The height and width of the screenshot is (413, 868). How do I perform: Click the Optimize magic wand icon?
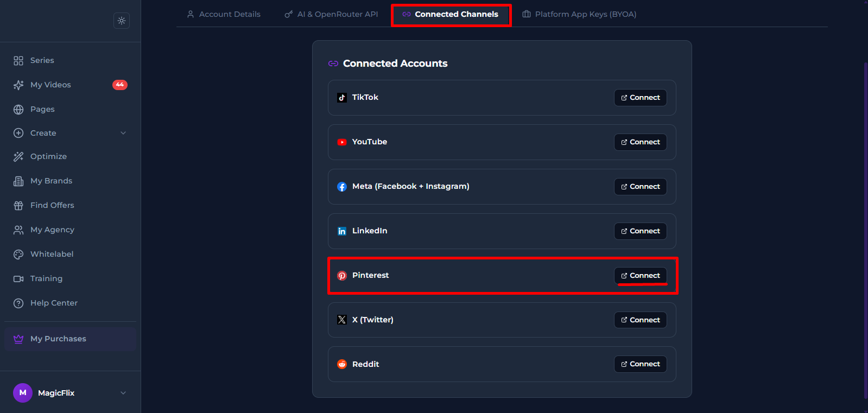coord(18,156)
